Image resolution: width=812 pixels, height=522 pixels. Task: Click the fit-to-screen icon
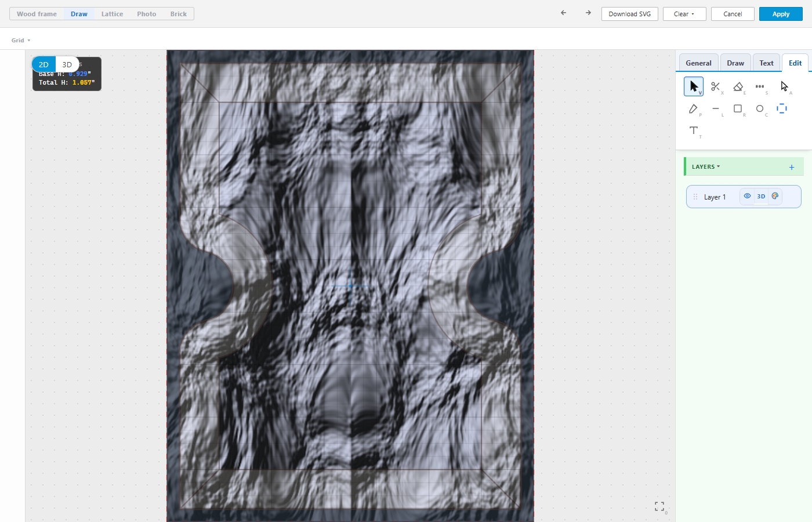click(659, 506)
